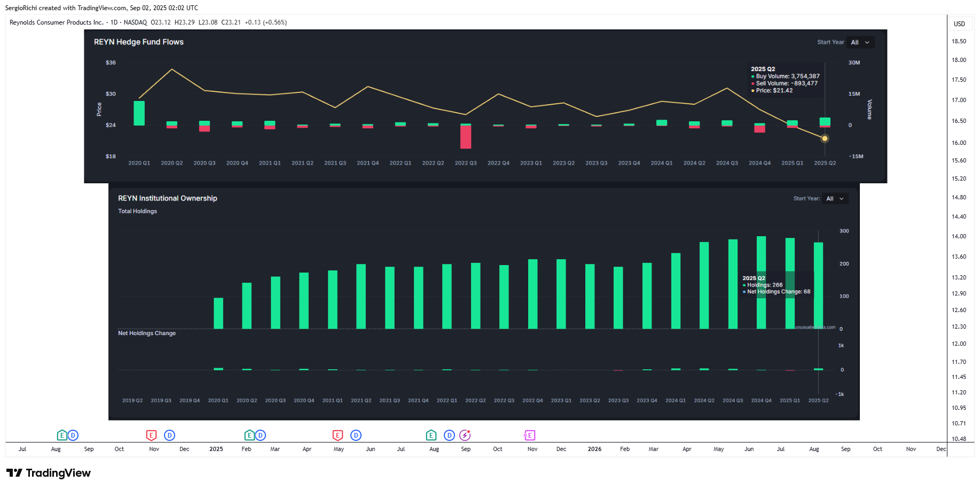Open the dividend D marker between Nov and Dec 2024
Screen dimensions: 980x489
coord(169,435)
